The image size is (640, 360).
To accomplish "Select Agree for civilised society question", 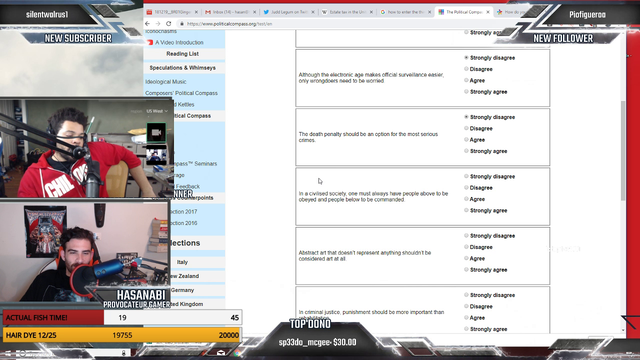I will tap(466, 199).
